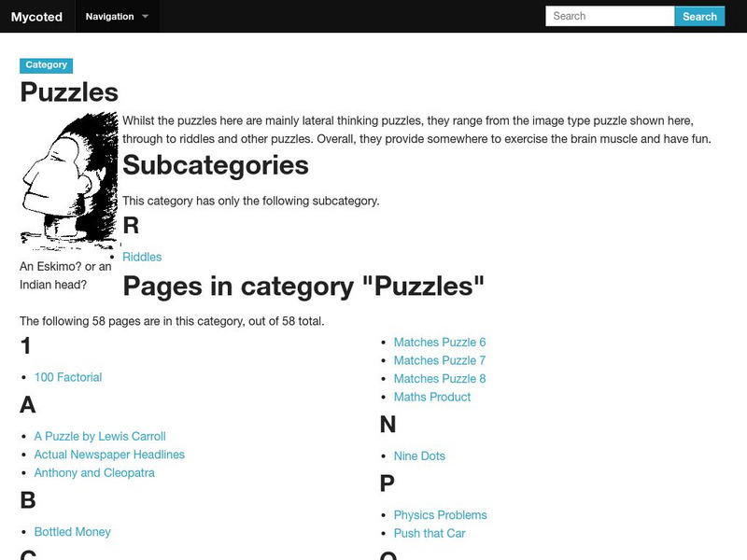Open the Matches Puzzle 8 link
Screen dimensions: 747x560
[x=440, y=379]
